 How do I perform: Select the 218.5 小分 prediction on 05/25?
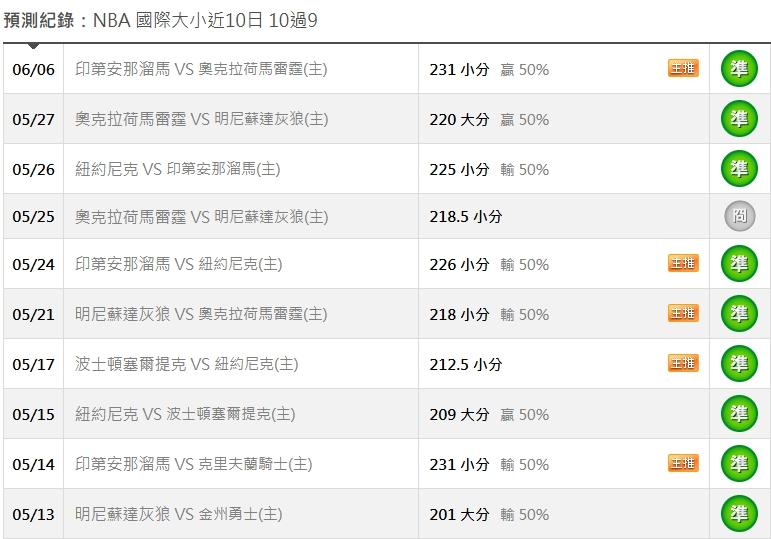[466, 217]
